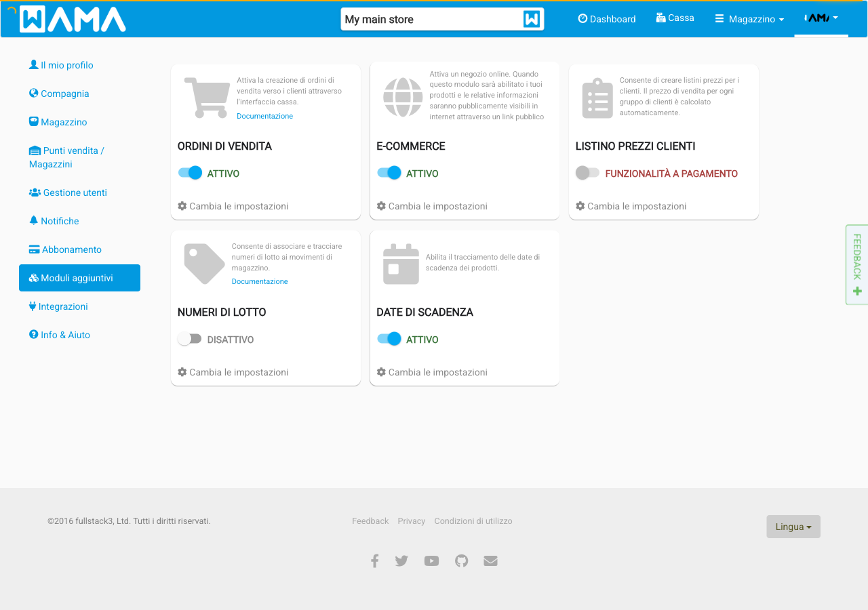The height and width of the screenshot is (610, 868).
Task: Disable the Ordini di vendita toggle
Action: coord(191,173)
